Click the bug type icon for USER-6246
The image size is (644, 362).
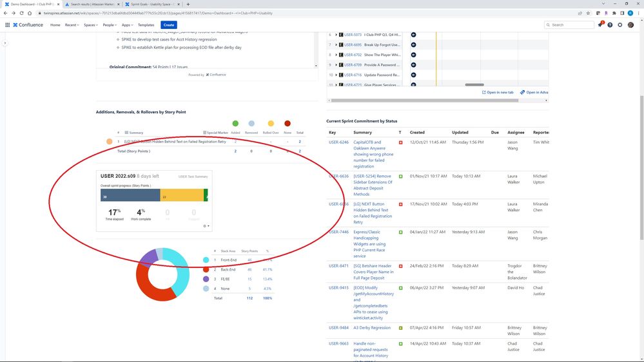401,142
